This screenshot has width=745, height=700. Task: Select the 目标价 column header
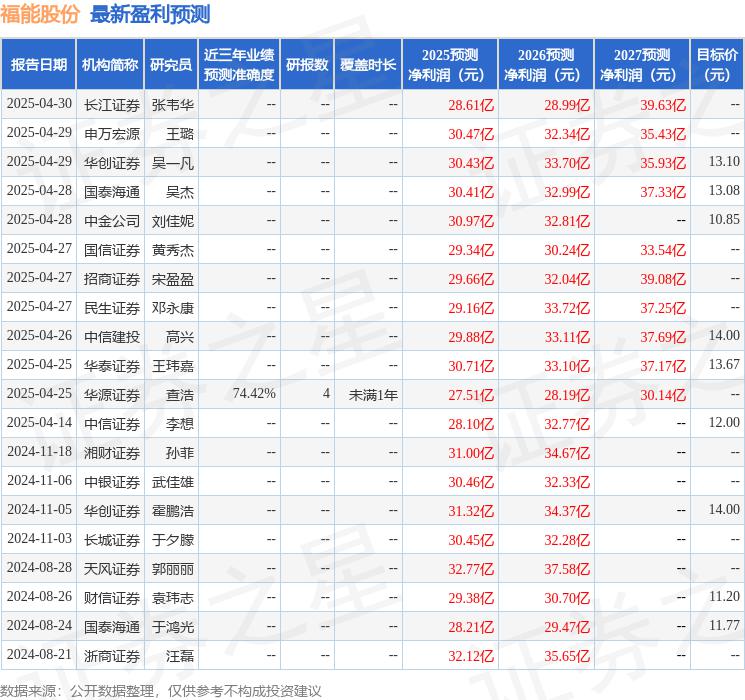point(717,64)
